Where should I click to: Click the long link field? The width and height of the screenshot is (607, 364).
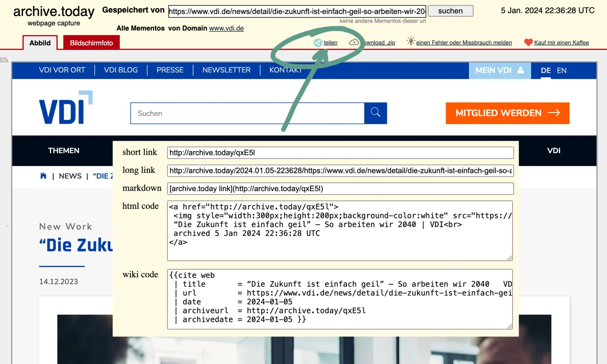[341, 171]
